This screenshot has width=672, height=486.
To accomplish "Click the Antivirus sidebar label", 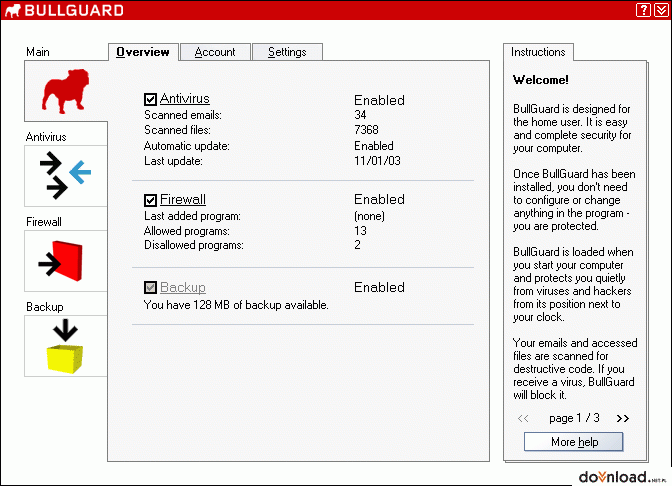I will 46,137.
